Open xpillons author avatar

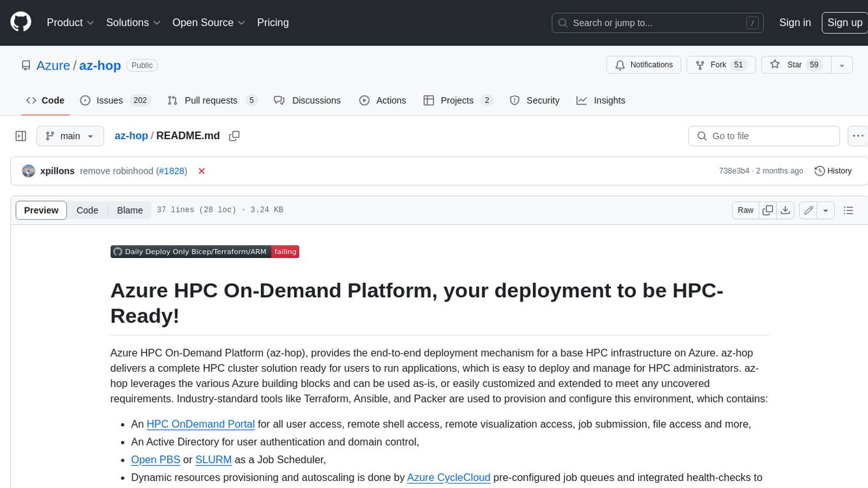point(28,171)
